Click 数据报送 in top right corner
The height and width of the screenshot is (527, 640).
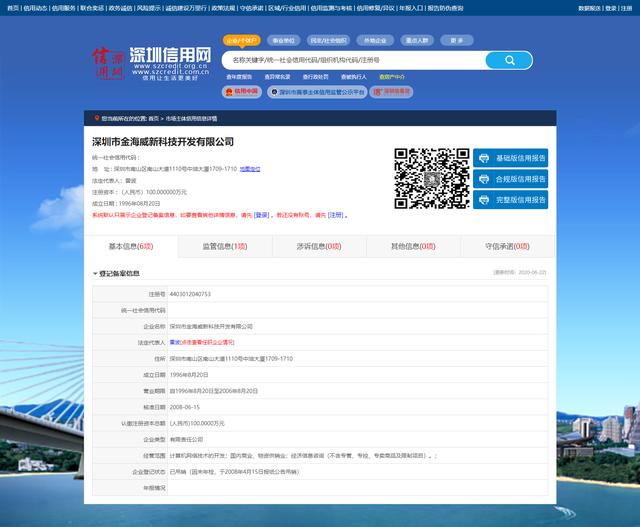tap(589, 8)
